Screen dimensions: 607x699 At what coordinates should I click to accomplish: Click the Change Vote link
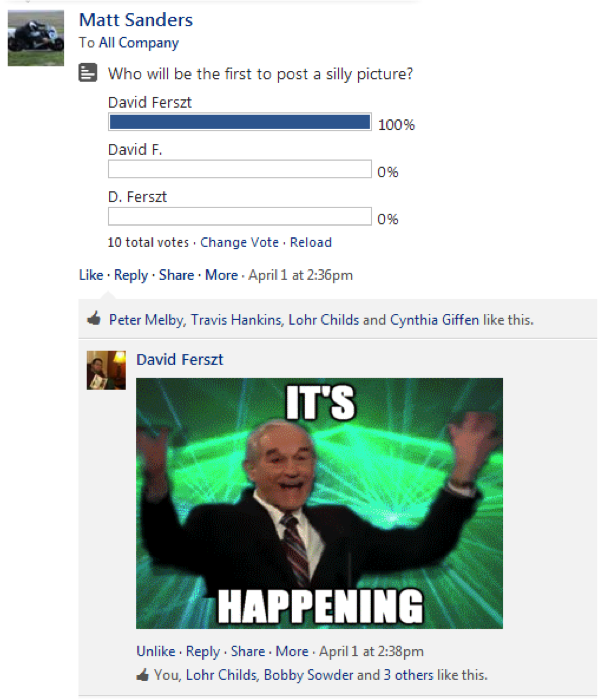[x=239, y=242]
